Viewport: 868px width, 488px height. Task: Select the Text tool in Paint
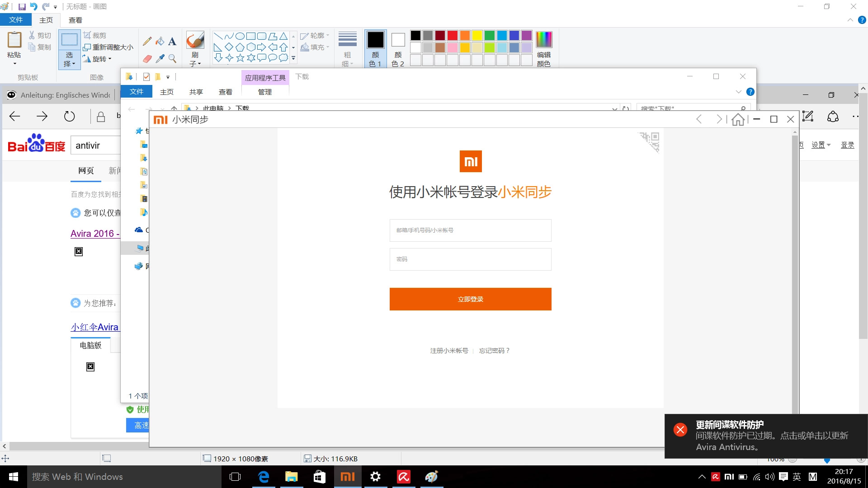(x=172, y=41)
